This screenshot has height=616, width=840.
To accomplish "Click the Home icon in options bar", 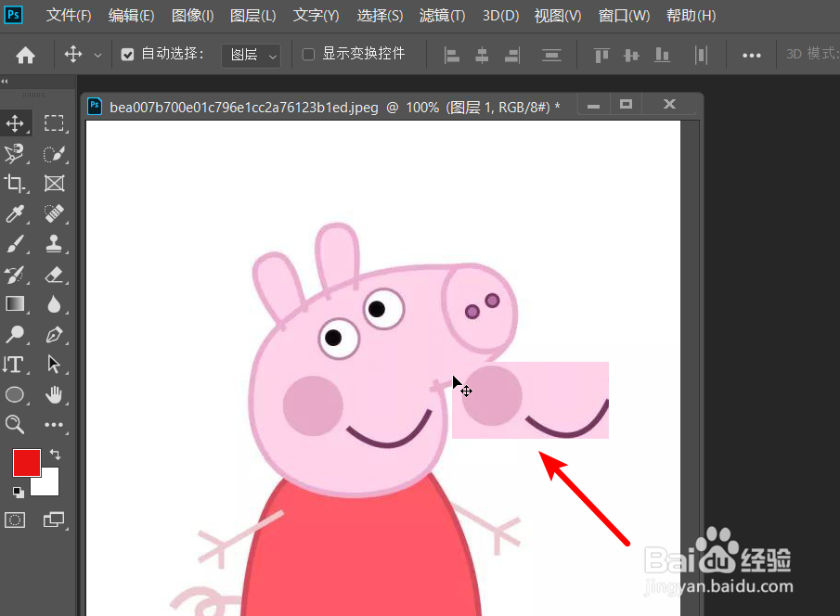I will (25, 55).
